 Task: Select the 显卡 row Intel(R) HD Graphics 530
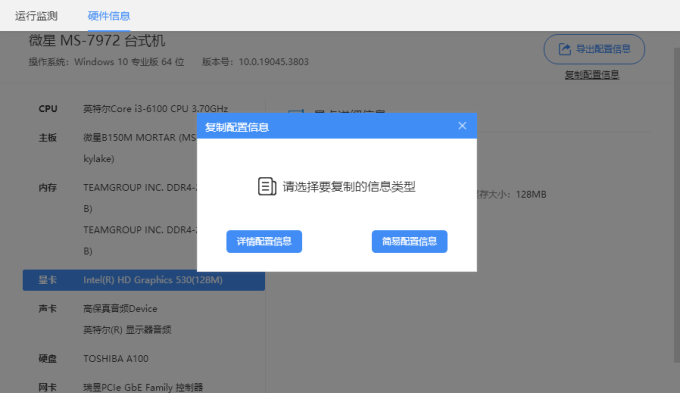144,280
